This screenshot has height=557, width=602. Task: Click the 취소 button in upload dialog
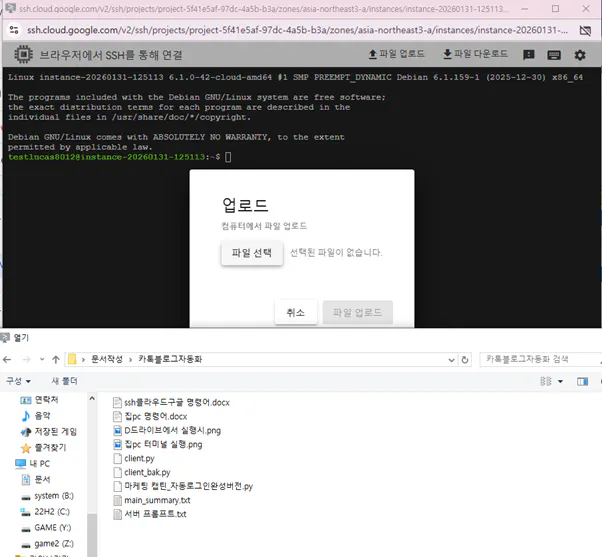click(x=296, y=312)
